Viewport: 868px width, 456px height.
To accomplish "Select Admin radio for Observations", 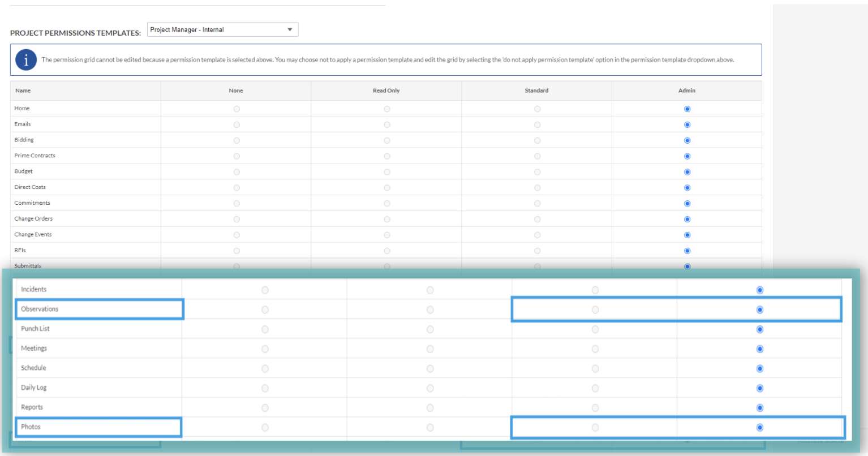I will coord(760,309).
